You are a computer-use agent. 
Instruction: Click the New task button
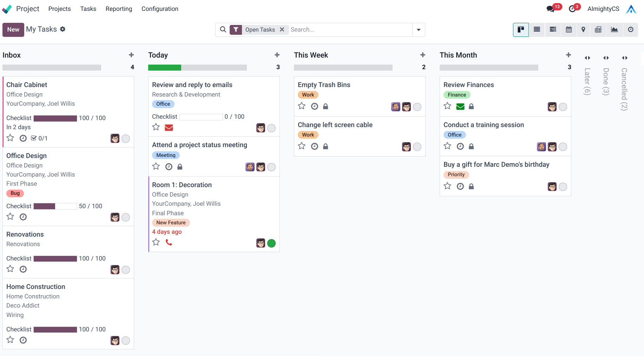coord(13,30)
